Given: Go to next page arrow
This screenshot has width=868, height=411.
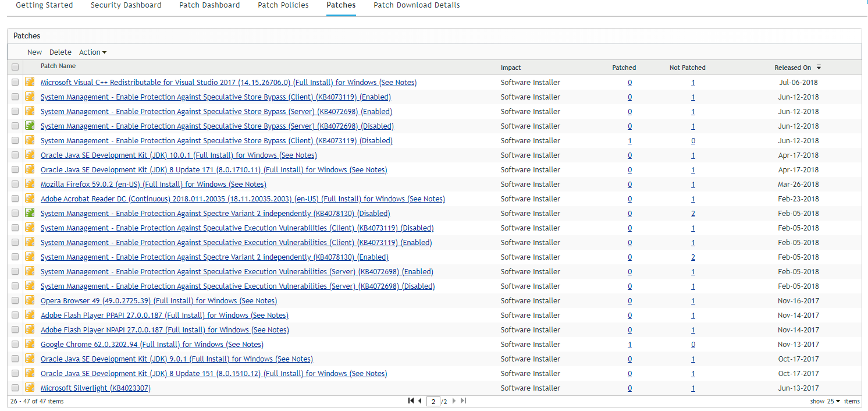Looking at the screenshot, I should tap(454, 401).
